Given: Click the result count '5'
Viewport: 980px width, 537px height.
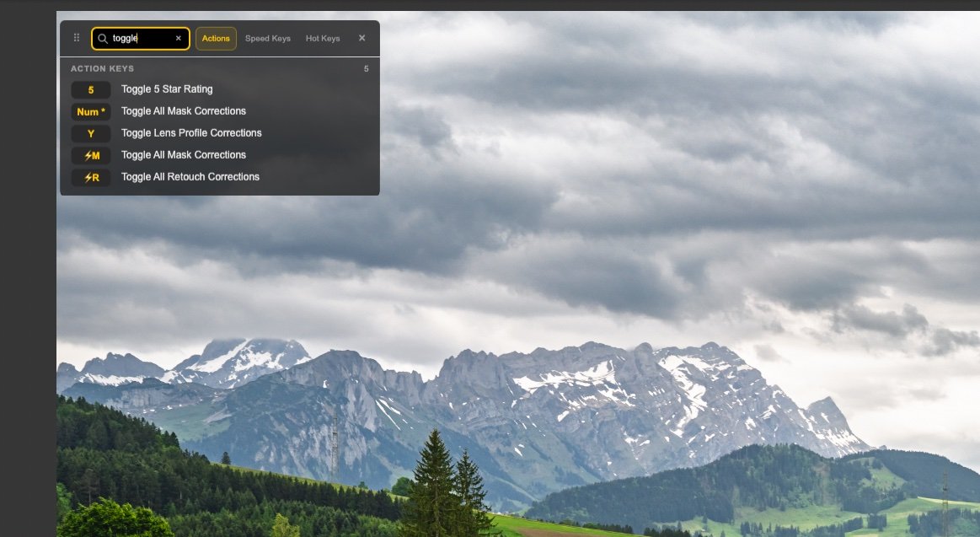Looking at the screenshot, I should (x=367, y=69).
